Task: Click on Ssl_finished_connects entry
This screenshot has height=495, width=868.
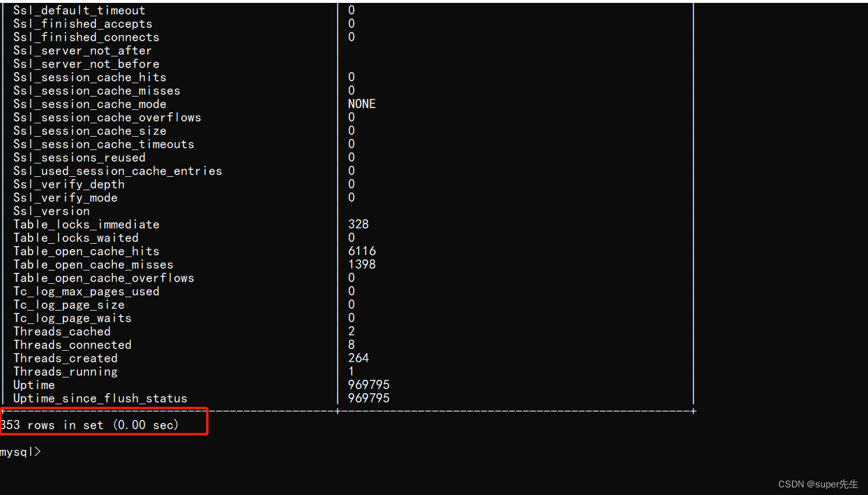Action: click(86, 37)
